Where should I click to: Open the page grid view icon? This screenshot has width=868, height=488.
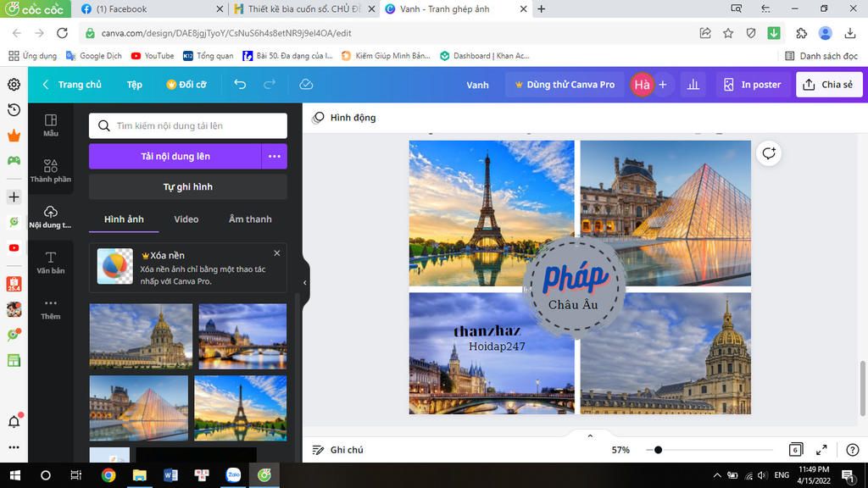(x=795, y=450)
